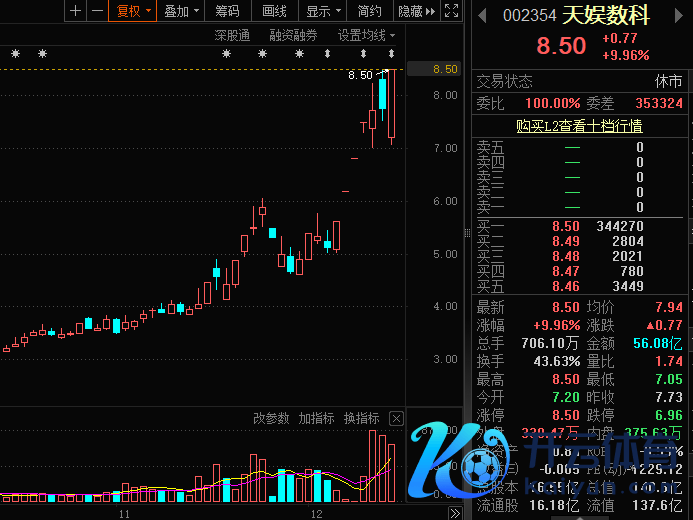Click the plus zoom-in button
This screenshot has height=520, width=693.
click(76, 11)
